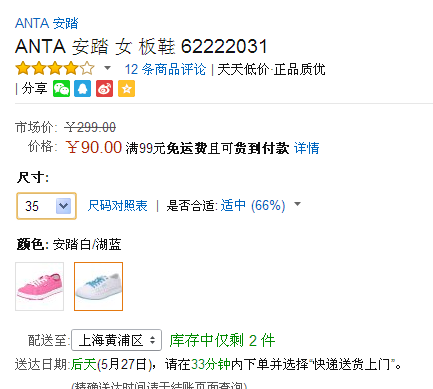Screen dimensions: 433x389
Task: Select the pink shoe color swatch
Action: (39, 286)
